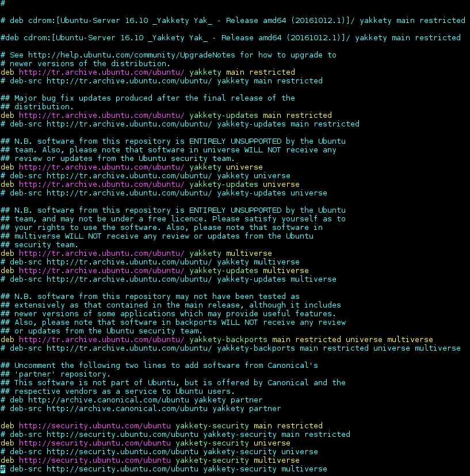The width and height of the screenshot is (470, 476).
Task: Click 'deb-src' on the final yakkety-security multiverse line
Action: (26, 469)
